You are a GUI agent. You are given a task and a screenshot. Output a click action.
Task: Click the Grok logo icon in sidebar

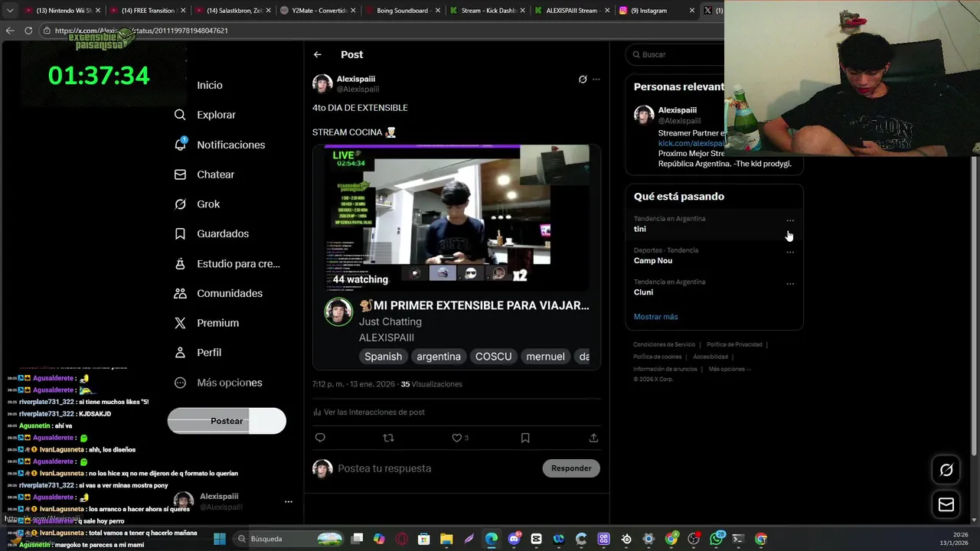[180, 204]
